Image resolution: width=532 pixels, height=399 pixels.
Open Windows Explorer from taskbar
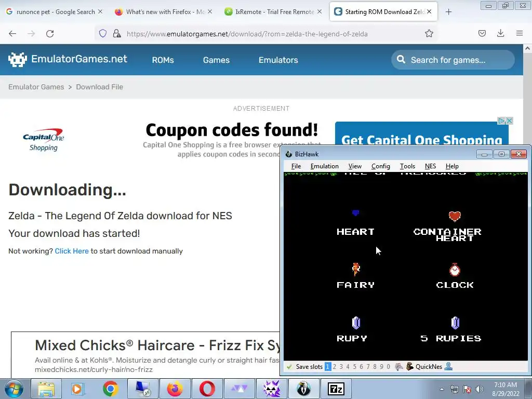click(46, 389)
